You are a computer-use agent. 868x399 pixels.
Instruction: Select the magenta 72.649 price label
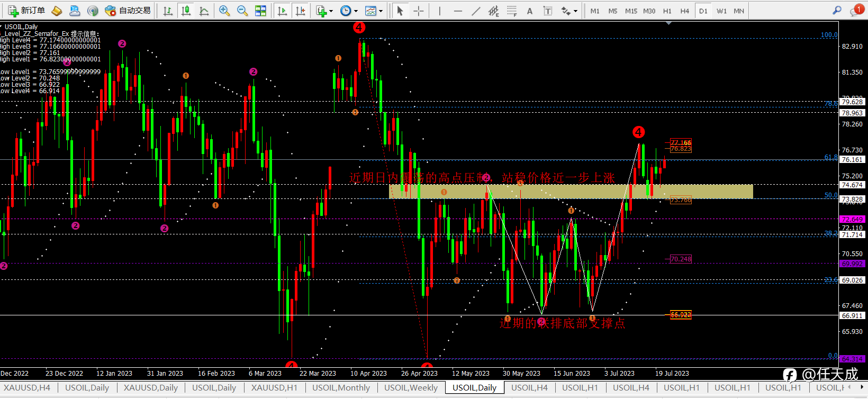coord(853,219)
